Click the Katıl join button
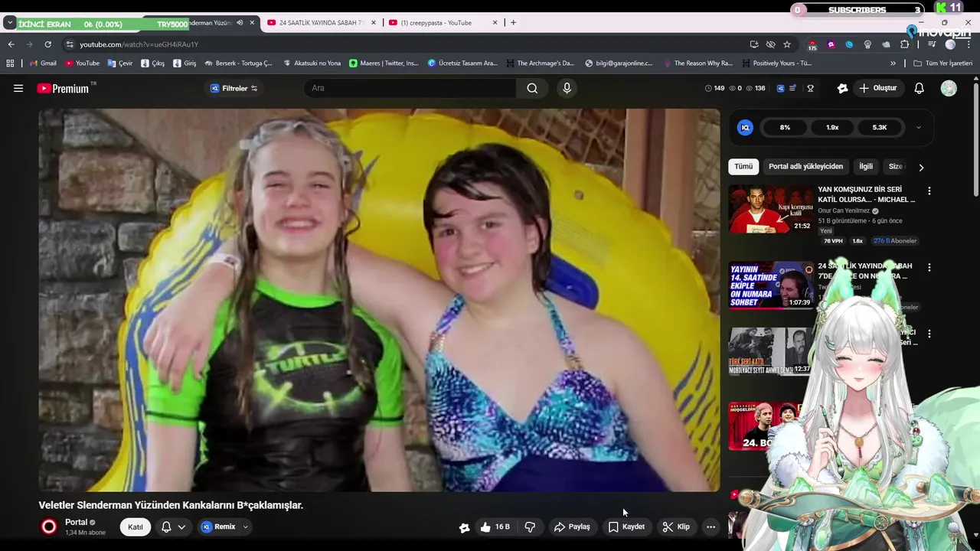Image resolution: width=980 pixels, height=551 pixels. tap(135, 527)
